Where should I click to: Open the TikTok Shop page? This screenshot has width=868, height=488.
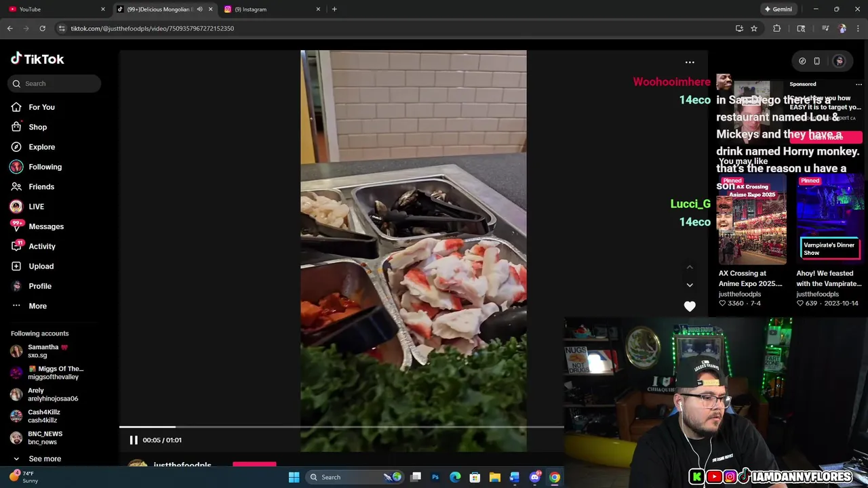pos(37,127)
